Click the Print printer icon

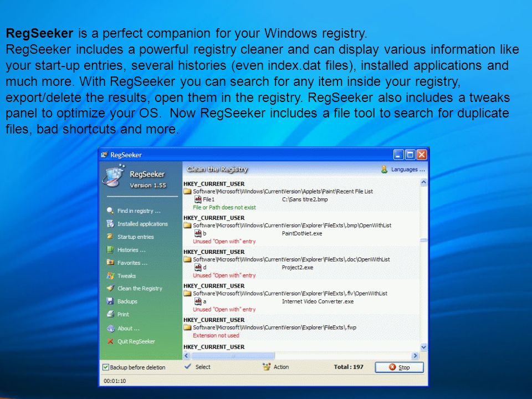110,314
